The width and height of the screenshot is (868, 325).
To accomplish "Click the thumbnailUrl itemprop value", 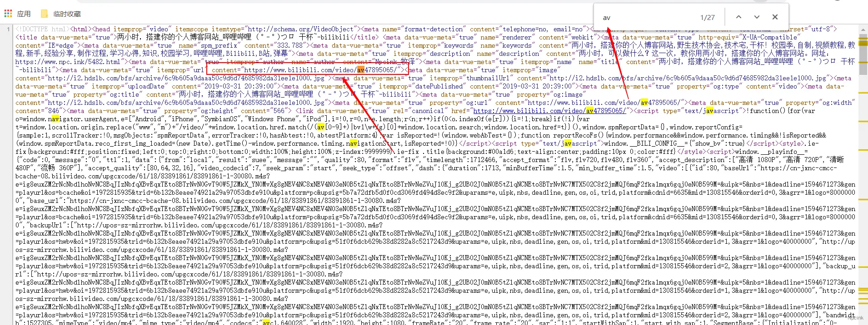I will click(x=487, y=78).
